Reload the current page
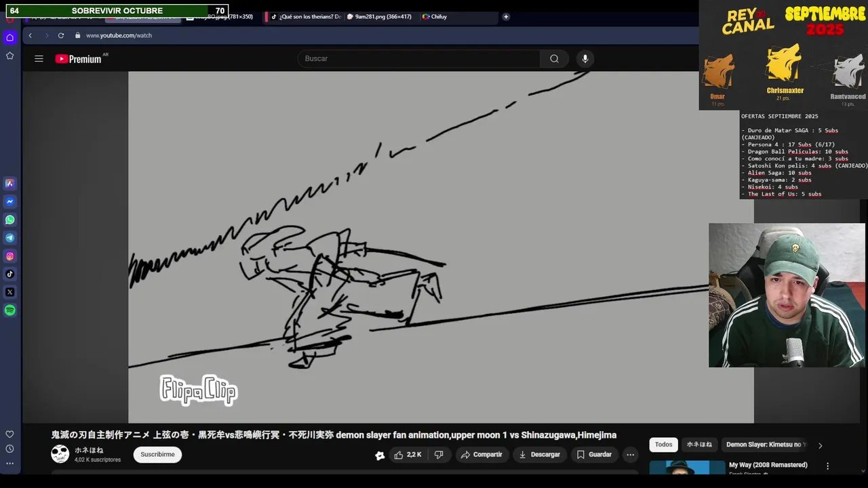This screenshot has width=868, height=488. 61,35
